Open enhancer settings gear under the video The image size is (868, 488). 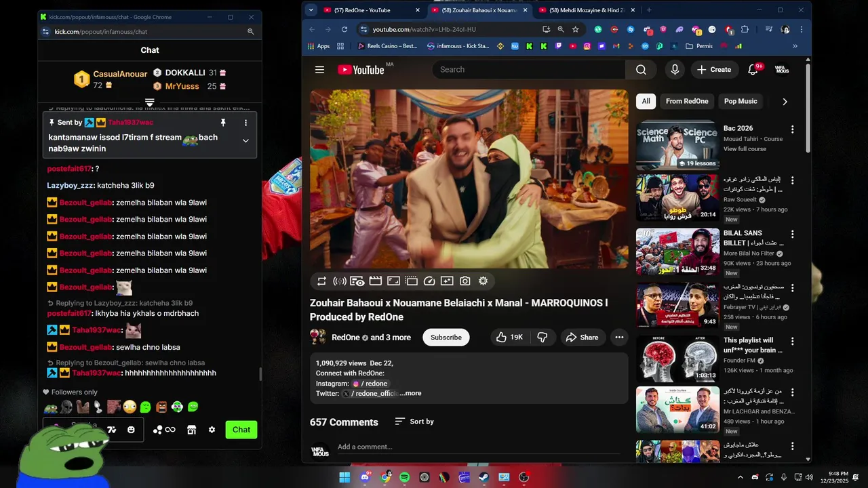(x=483, y=281)
